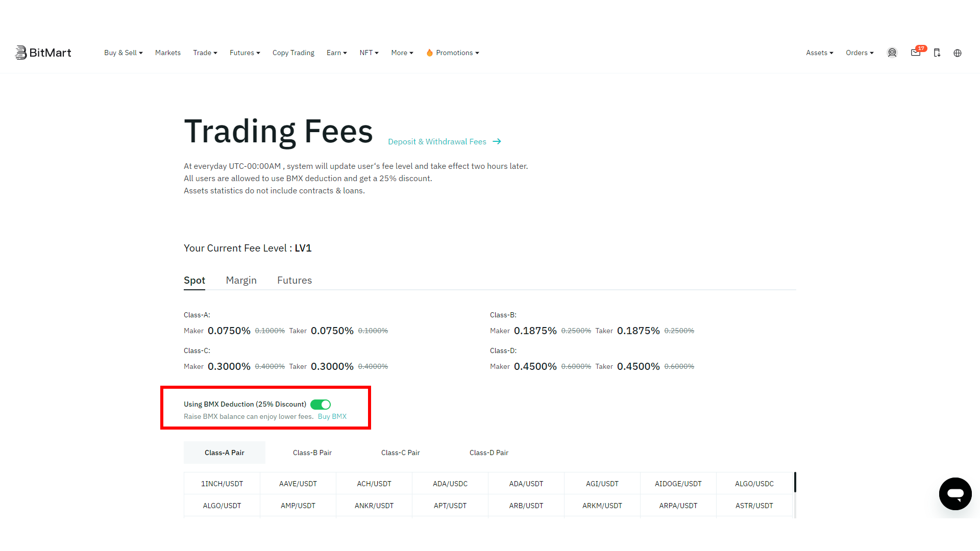Click the Trading Fees heading
The image size is (980, 551).
(279, 132)
